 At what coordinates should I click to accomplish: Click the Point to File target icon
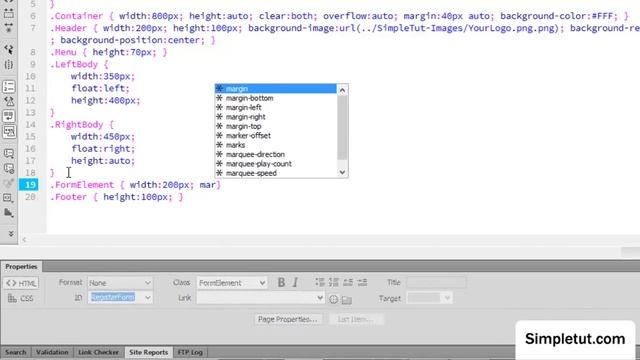[333, 299]
